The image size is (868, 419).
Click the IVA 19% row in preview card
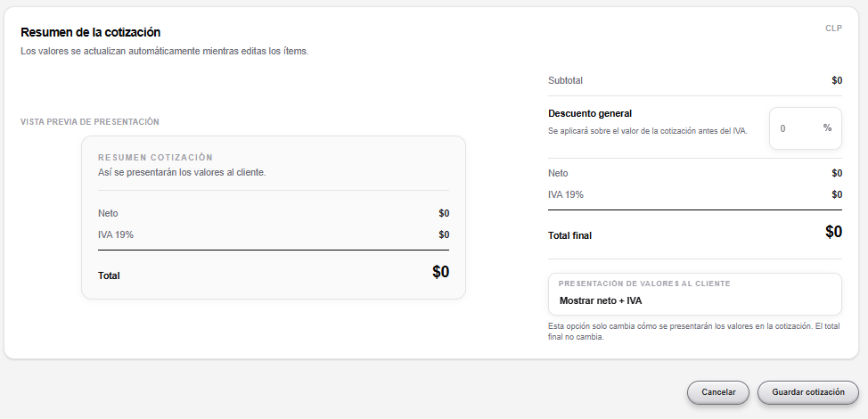pos(274,234)
